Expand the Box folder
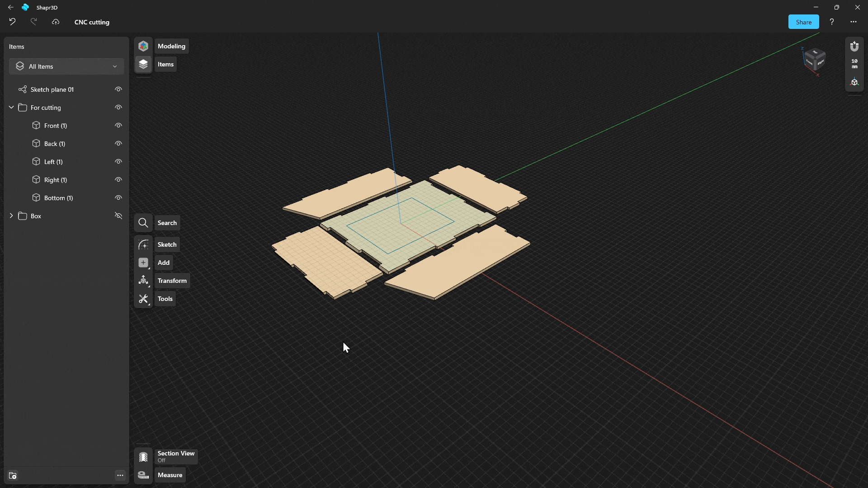The width and height of the screenshot is (868, 488). point(11,216)
